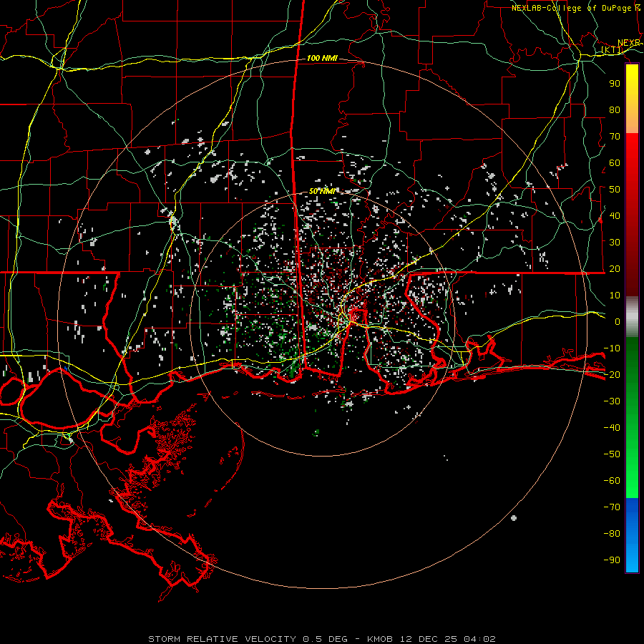Click the '60' legend value
Image resolution: width=644 pixels, height=644 pixels.
tap(615, 163)
